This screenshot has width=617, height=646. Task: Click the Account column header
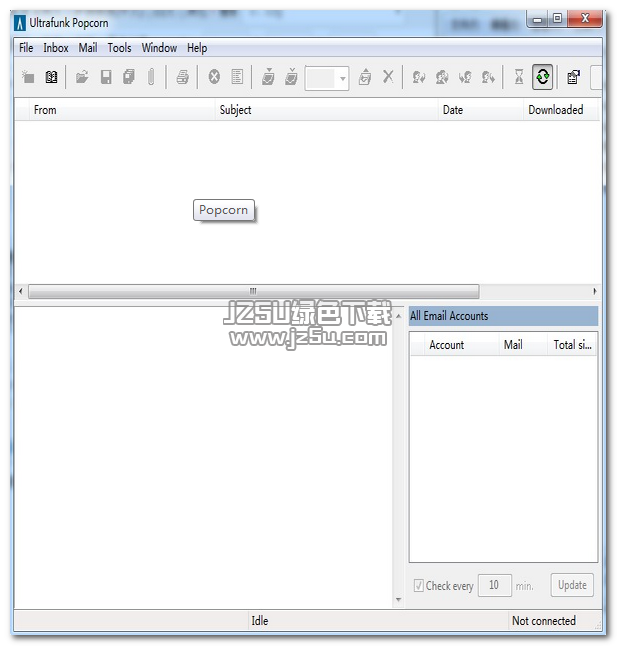click(461, 344)
